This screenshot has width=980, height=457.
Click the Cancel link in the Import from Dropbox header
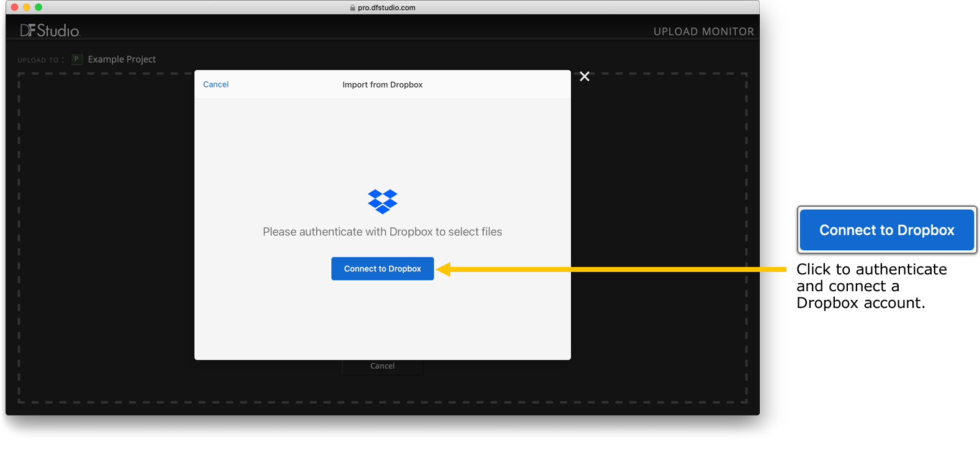[x=216, y=84]
